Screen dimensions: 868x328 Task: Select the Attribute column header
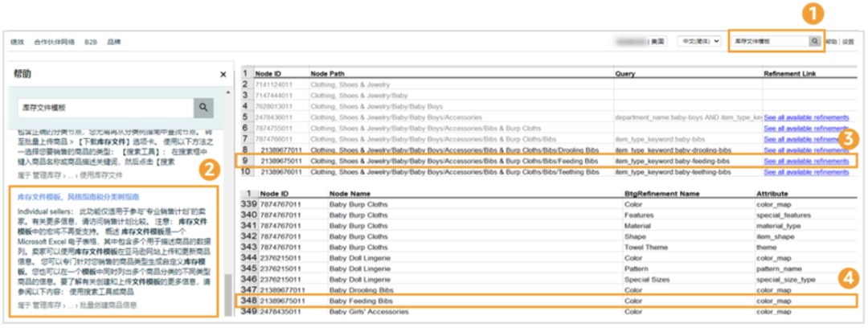coord(771,194)
